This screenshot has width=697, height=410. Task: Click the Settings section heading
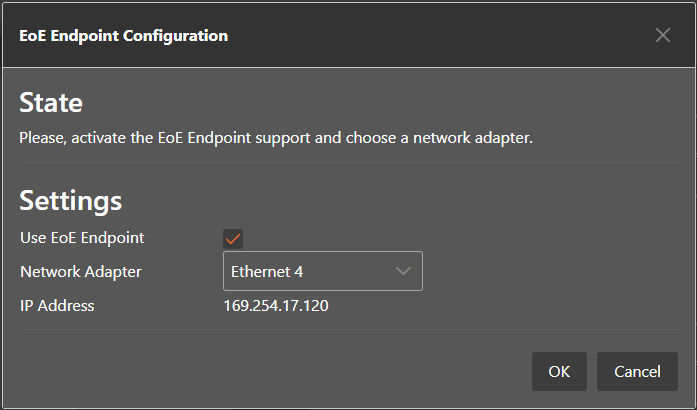click(x=71, y=200)
